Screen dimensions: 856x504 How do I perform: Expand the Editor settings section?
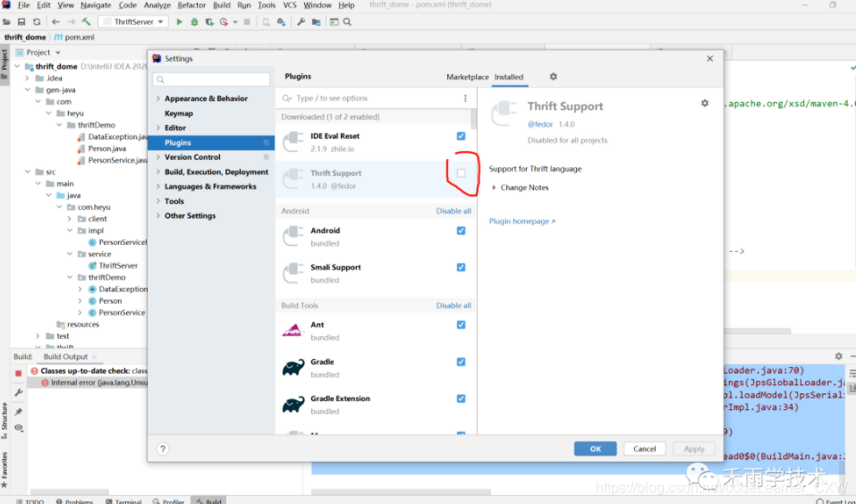158,128
